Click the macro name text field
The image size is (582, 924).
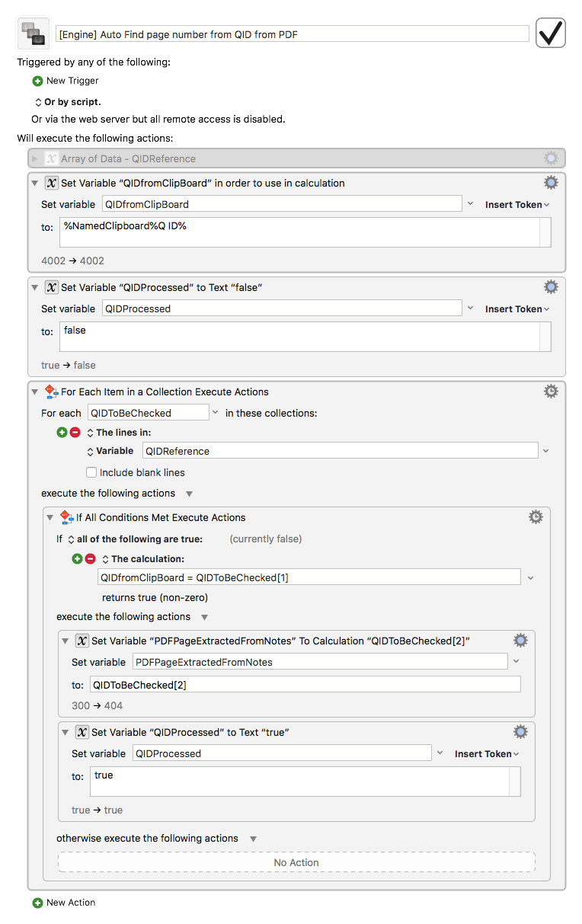293,34
